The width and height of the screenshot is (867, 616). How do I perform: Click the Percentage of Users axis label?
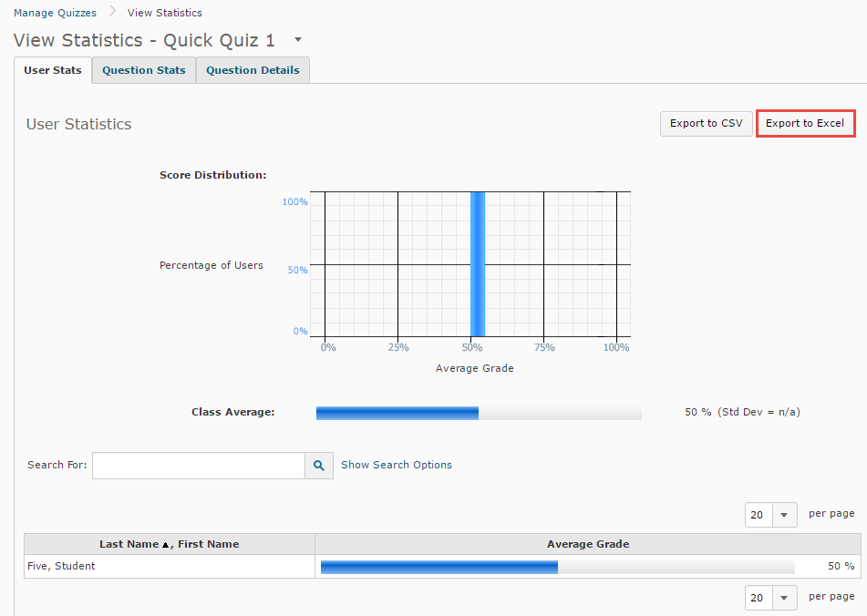point(212,265)
